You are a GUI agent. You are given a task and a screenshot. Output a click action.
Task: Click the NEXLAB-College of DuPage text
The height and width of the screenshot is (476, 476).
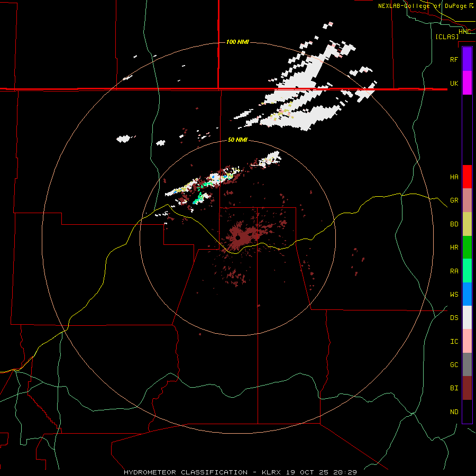pos(422,6)
